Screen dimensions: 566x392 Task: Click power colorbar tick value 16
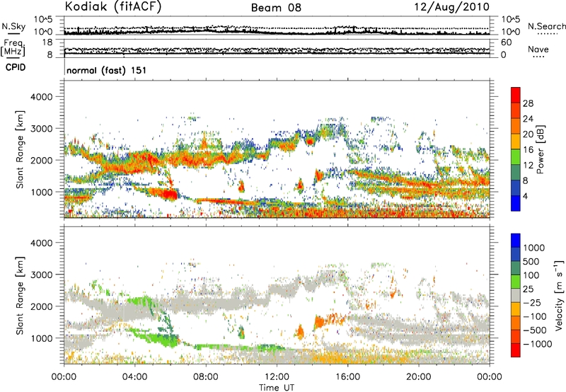click(528, 150)
